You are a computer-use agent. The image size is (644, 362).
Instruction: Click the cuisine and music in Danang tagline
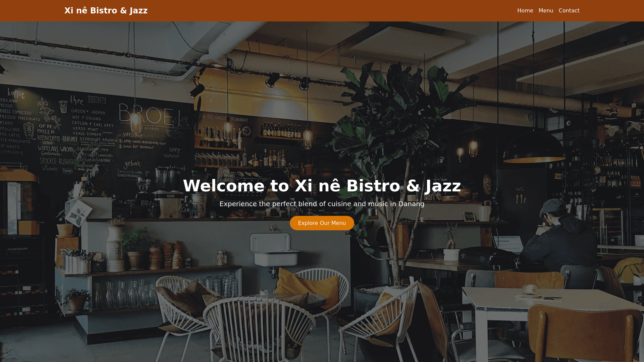point(322,204)
